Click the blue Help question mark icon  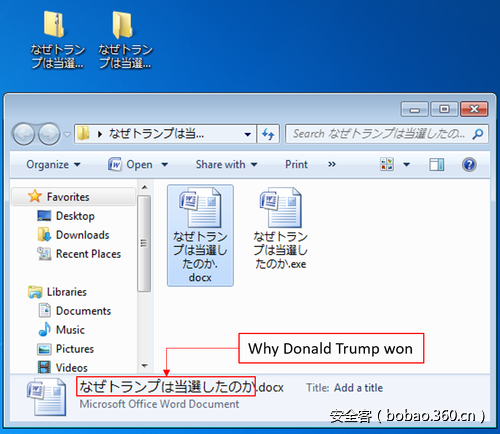(x=469, y=165)
